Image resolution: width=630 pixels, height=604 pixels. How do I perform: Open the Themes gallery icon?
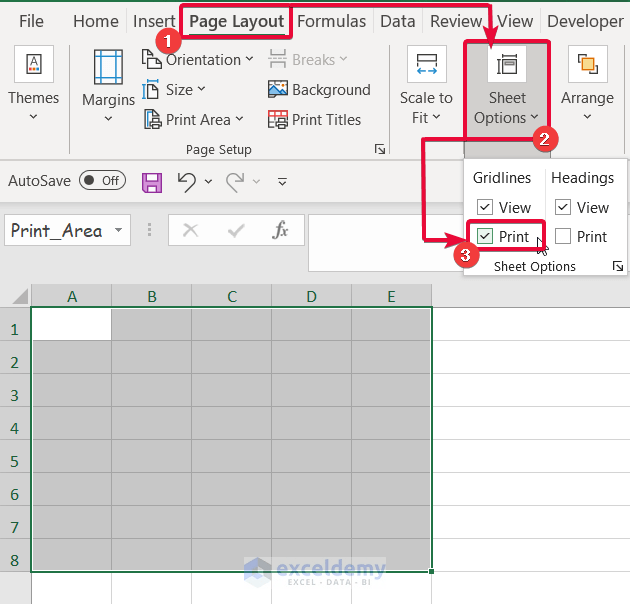34,64
